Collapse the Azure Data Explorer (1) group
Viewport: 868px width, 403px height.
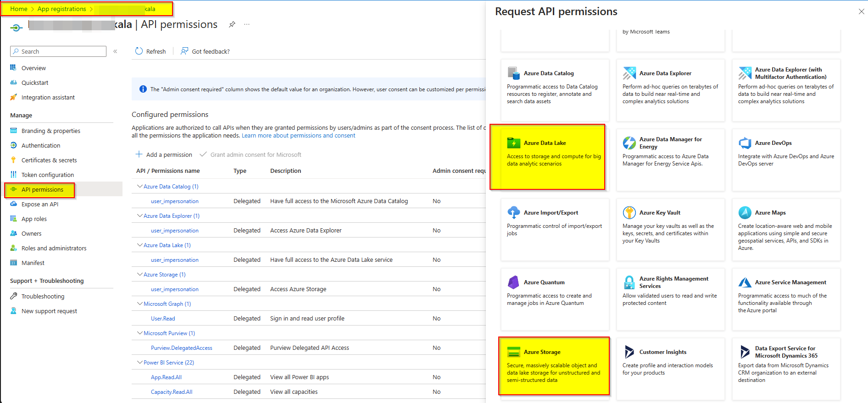click(x=140, y=215)
